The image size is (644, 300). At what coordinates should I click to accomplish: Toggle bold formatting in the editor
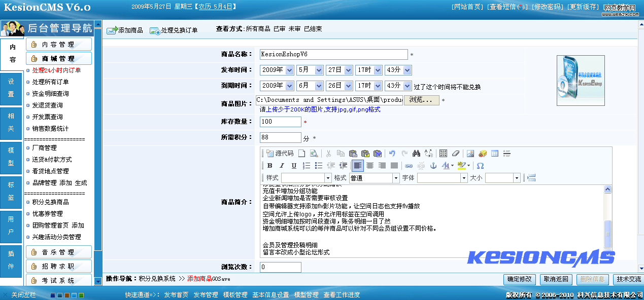click(269, 166)
